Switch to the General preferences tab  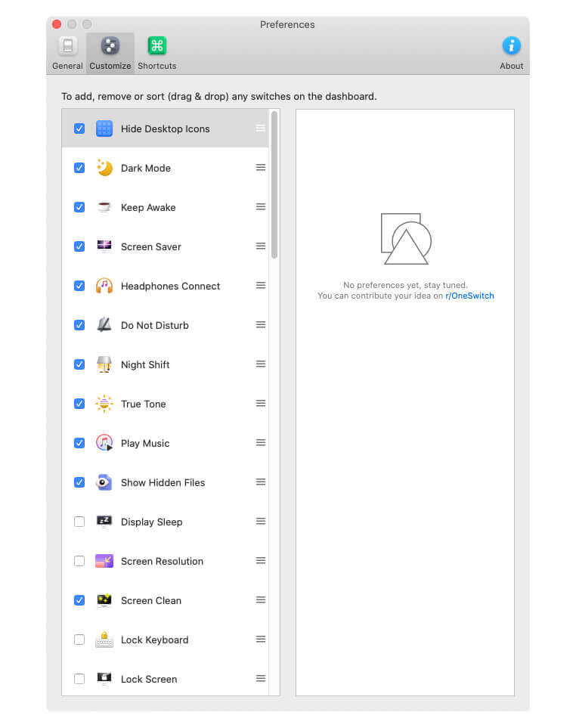coord(67,53)
